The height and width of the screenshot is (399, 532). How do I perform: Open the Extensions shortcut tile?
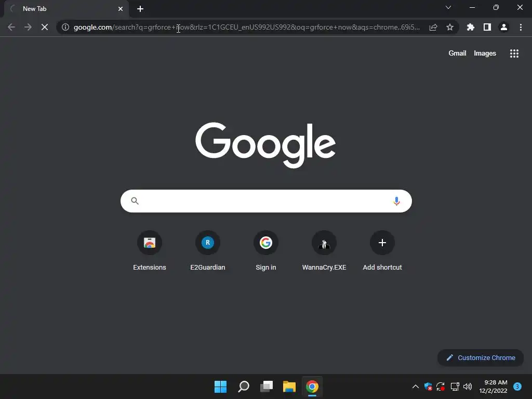[x=150, y=251]
